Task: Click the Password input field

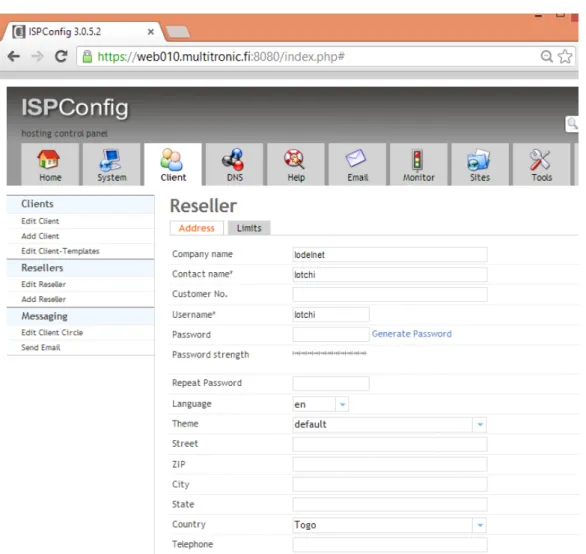Action: click(331, 334)
